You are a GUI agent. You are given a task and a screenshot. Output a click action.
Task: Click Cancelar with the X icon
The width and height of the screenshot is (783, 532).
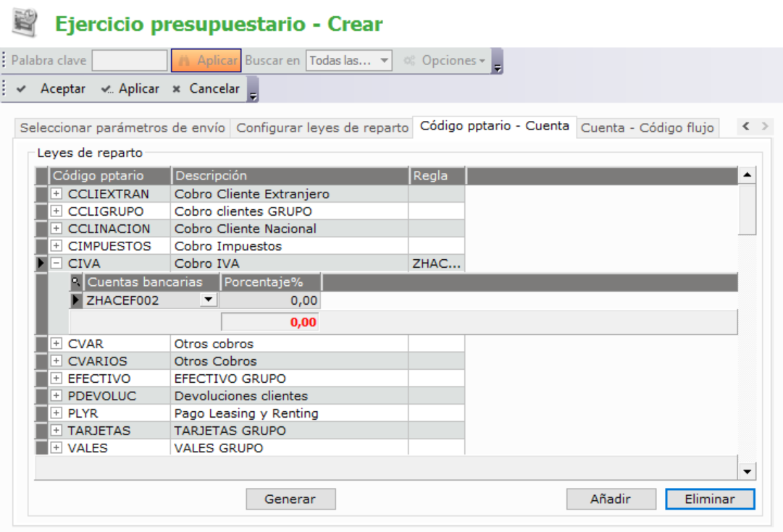point(206,89)
